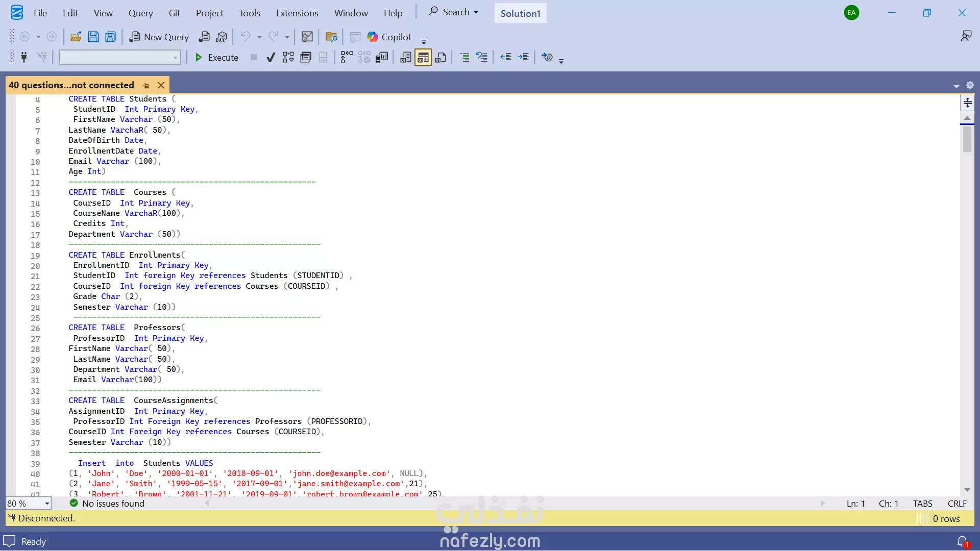Open the EA account badge
980x551 pixels.
tap(851, 13)
